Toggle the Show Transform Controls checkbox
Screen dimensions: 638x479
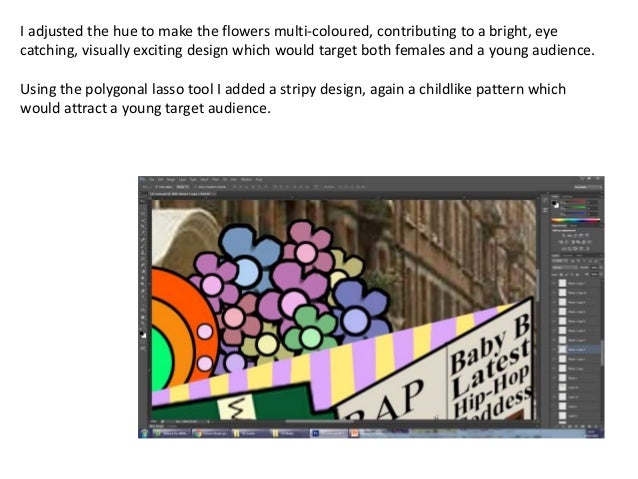196,187
